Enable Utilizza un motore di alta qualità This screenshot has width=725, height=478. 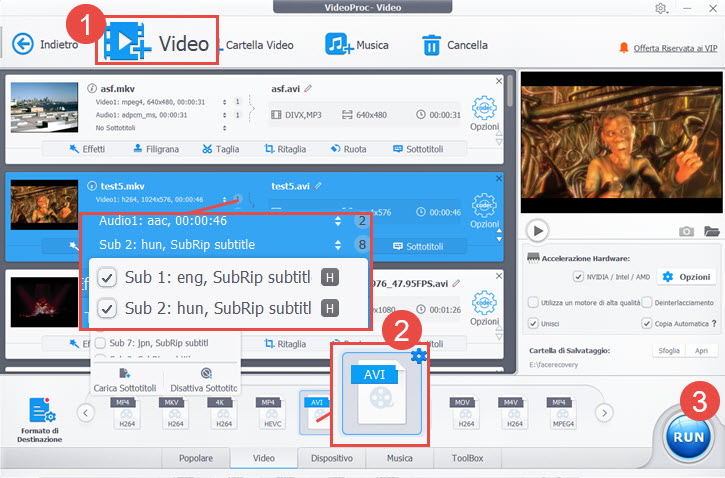pos(533,302)
